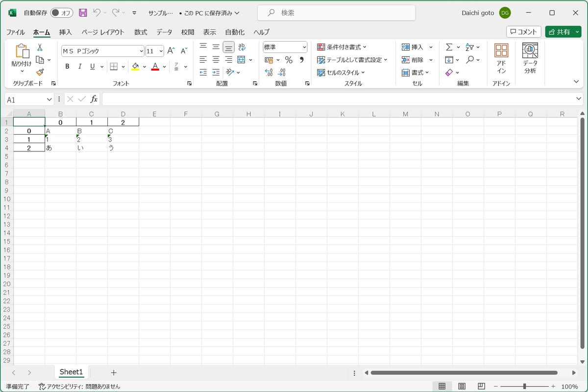588x392 pixels.
Task: Click the 共有 share button
Action: tap(559, 32)
